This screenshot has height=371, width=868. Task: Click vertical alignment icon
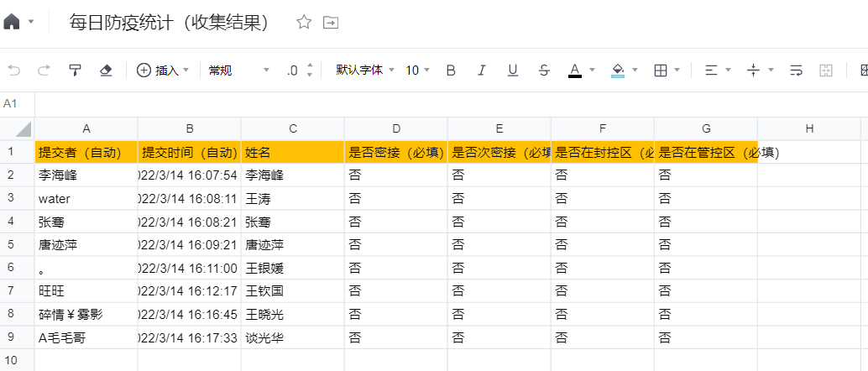753,71
